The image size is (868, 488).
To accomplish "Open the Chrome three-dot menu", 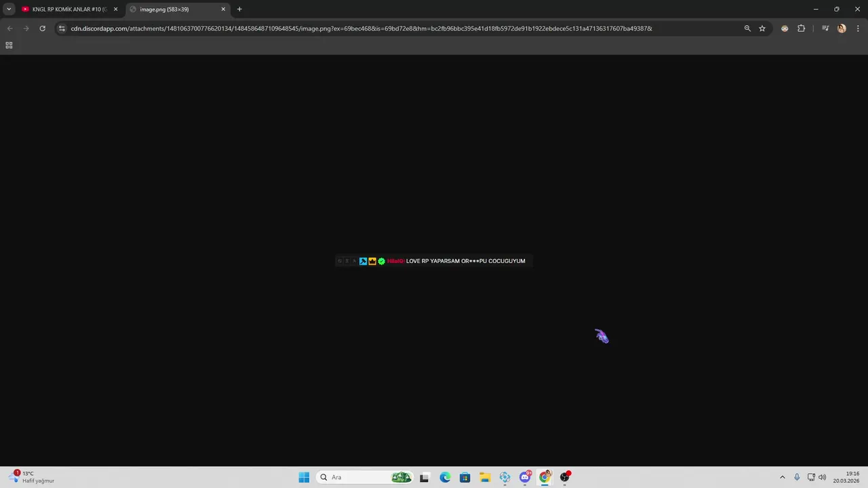I will (857, 28).
